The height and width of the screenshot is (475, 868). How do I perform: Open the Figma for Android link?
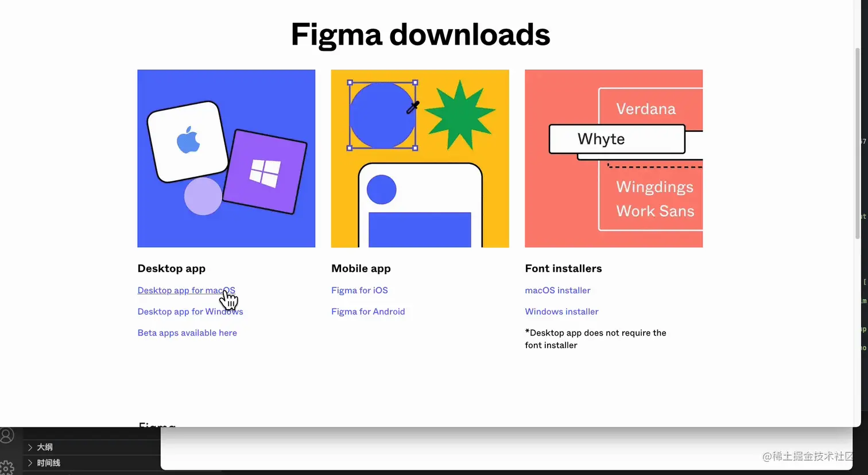click(x=368, y=312)
